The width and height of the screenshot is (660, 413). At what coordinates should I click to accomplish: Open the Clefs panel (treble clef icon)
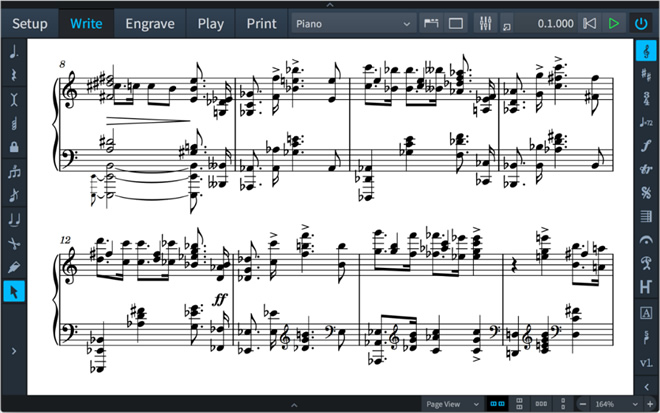point(646,51)
